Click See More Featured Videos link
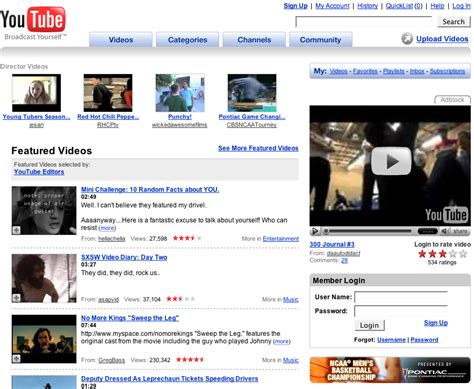 point(258,148)
